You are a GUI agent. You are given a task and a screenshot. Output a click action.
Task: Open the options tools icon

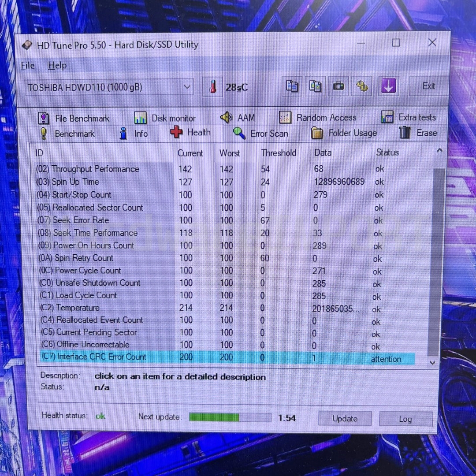pos(362,86)
